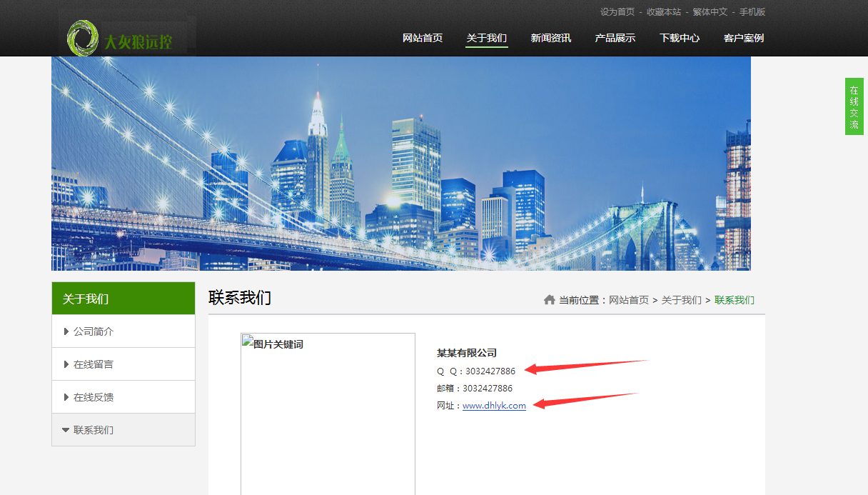
Task: Click the home icon in the breadcrumb bar
Action: (x=550, y=300)
